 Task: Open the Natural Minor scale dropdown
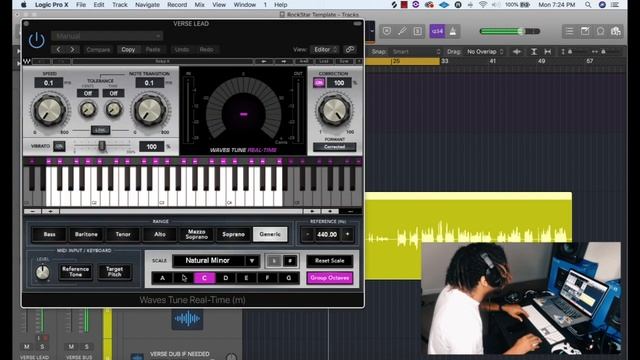(216, 260)
